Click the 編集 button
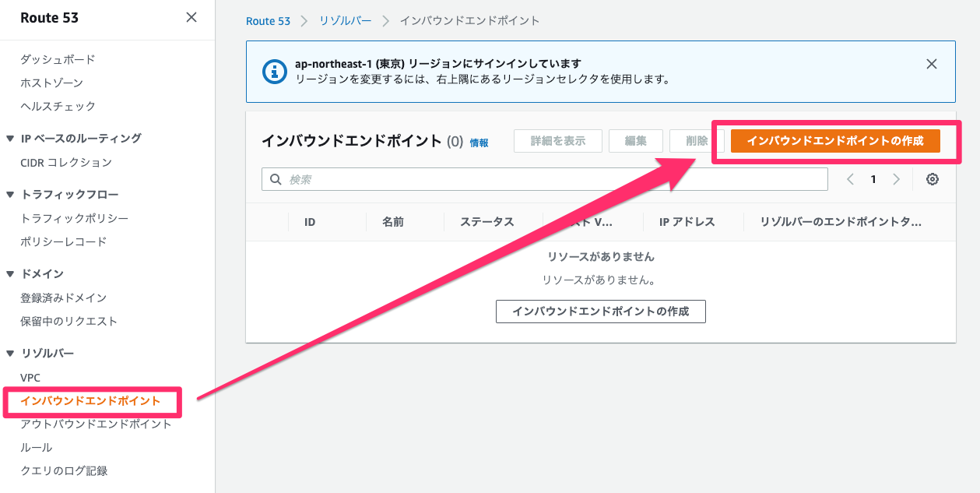 tap(636, 141)
